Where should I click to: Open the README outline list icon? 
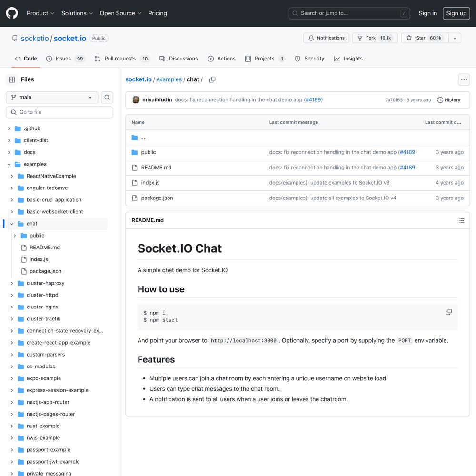tap(461, 220)
